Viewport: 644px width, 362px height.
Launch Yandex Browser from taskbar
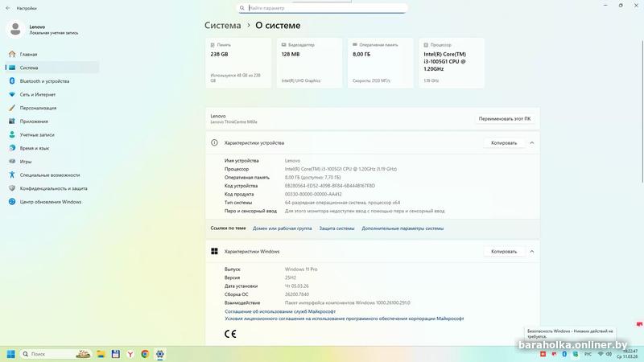[x=130, y=354]
